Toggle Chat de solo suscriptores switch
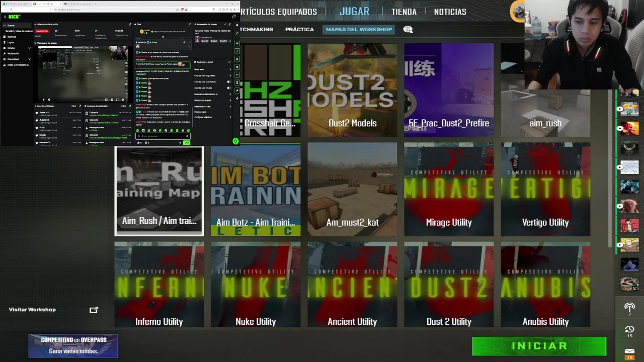644x362 pixels. (229, 82)
